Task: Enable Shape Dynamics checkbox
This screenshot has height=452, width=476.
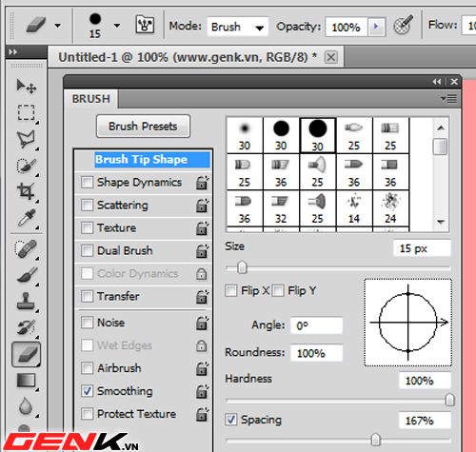Action: pyautogui.click(x=87, y=183)
